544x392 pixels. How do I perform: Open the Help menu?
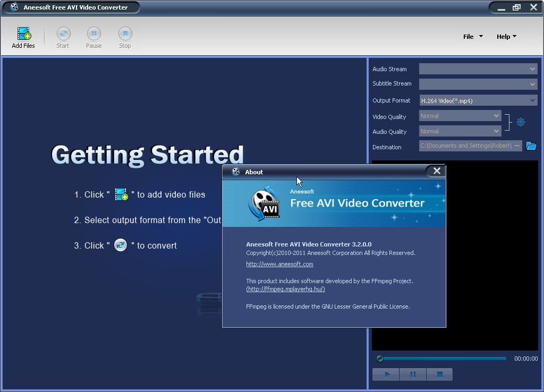[506, 37]
